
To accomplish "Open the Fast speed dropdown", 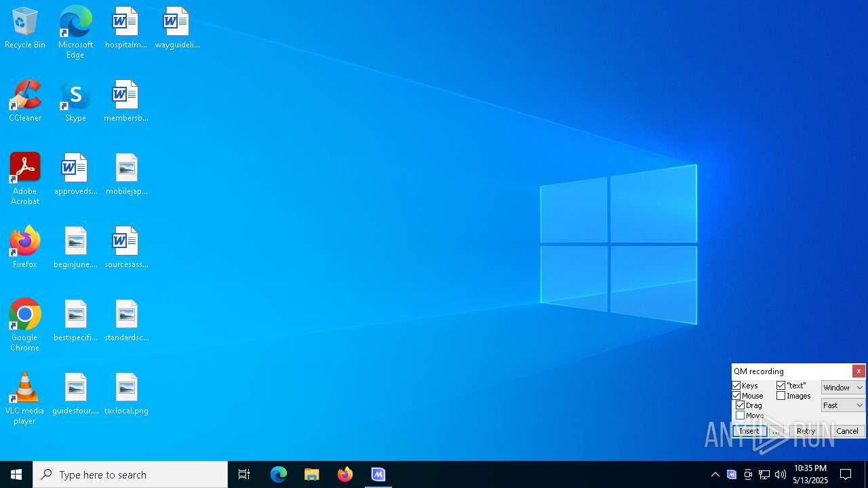I will point(843,405).
